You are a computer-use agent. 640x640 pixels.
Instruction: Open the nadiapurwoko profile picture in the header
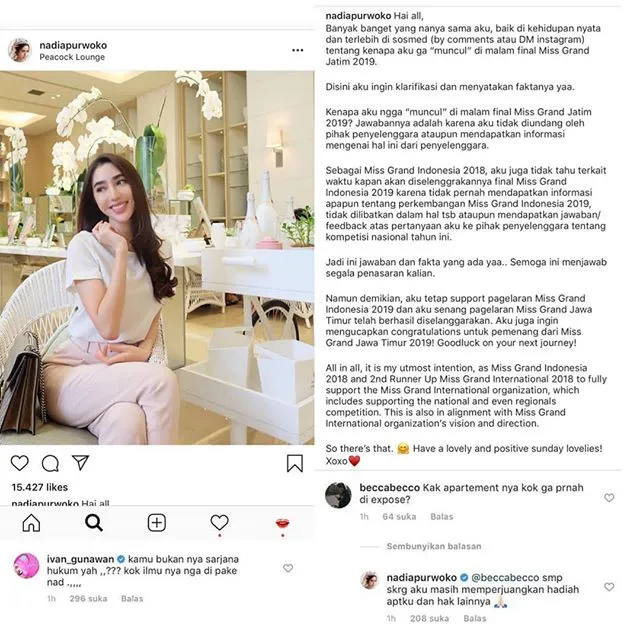click(x=20, y=51)
